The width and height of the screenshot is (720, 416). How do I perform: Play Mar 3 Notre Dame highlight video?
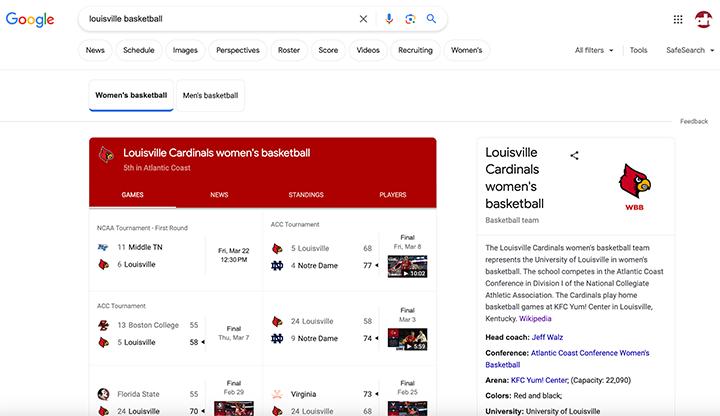[407, 339]
